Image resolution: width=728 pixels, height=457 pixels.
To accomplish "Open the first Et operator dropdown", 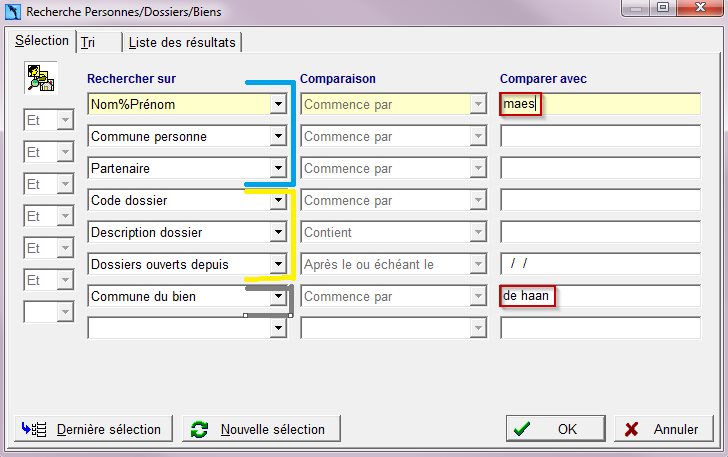I will (x=65, y=120).
